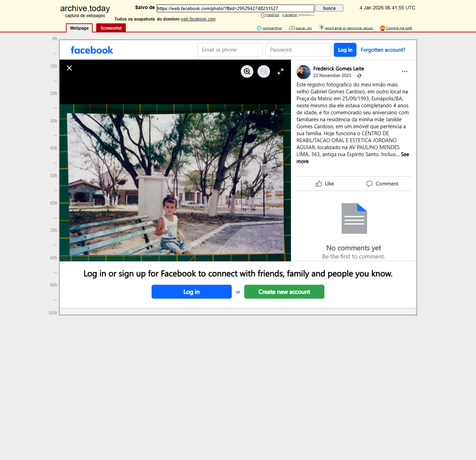Click the greyed zoom out magnifier icon
The width and height of the screenshot is (476, 460).
coord(264,71)
